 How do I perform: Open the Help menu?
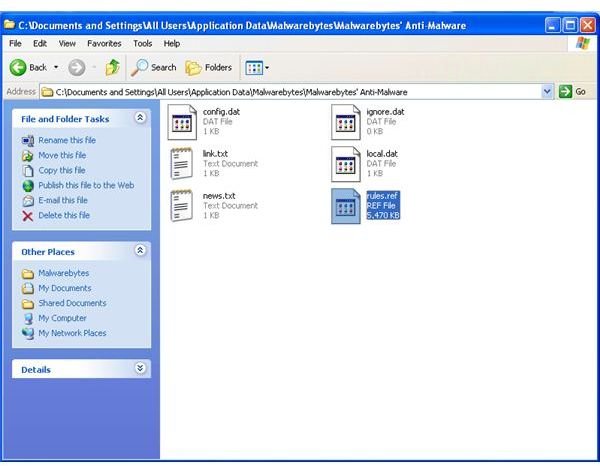pyautogui.click(x=172, y=44)
